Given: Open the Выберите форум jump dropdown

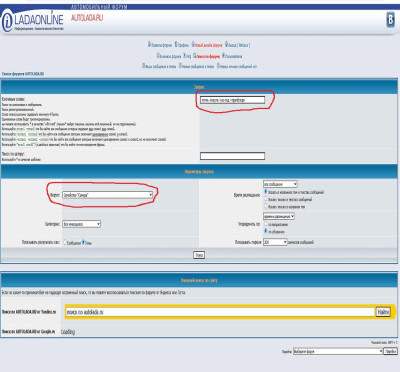Looking at the screenshot, I should pos(338,351).
